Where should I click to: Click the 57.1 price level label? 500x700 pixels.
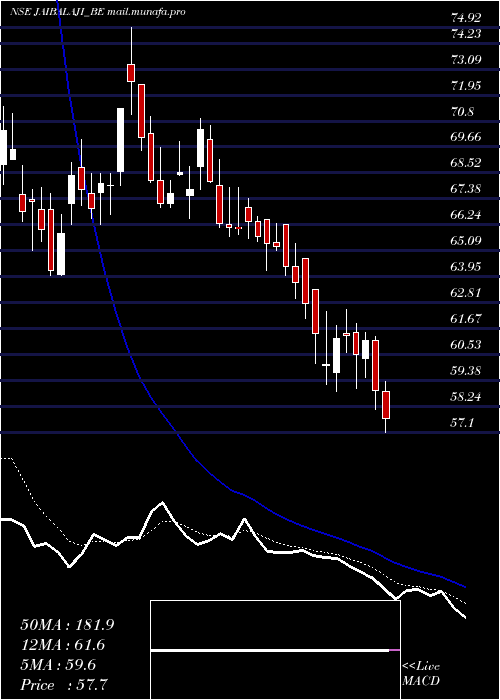[462, 422]
